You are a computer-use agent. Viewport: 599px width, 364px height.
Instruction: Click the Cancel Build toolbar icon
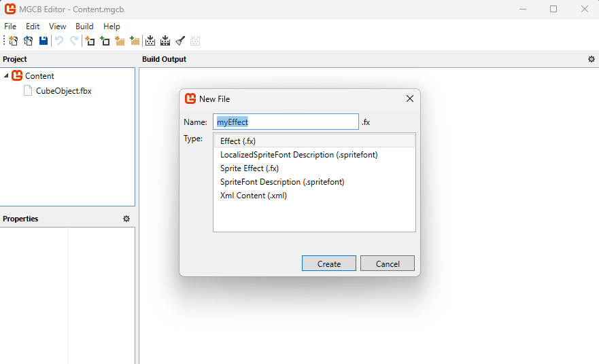tap(195, 41)
